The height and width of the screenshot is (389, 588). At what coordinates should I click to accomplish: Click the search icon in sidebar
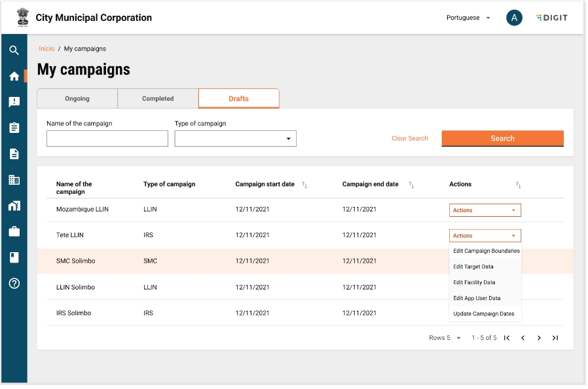click(14, 50)
